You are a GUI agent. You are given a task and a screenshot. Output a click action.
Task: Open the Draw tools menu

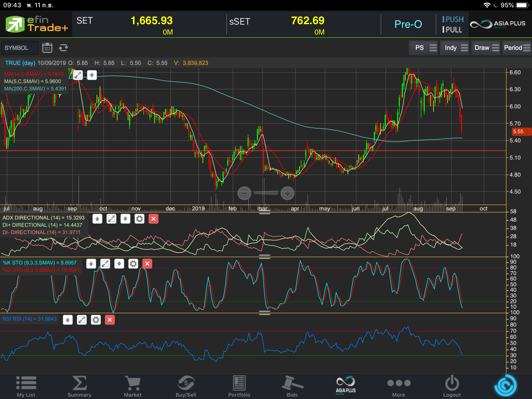(x=486, y=48)
